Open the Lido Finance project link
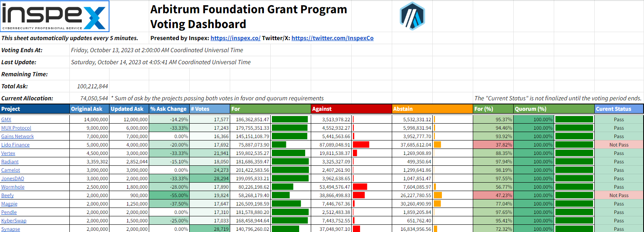 tap(15, 145)
